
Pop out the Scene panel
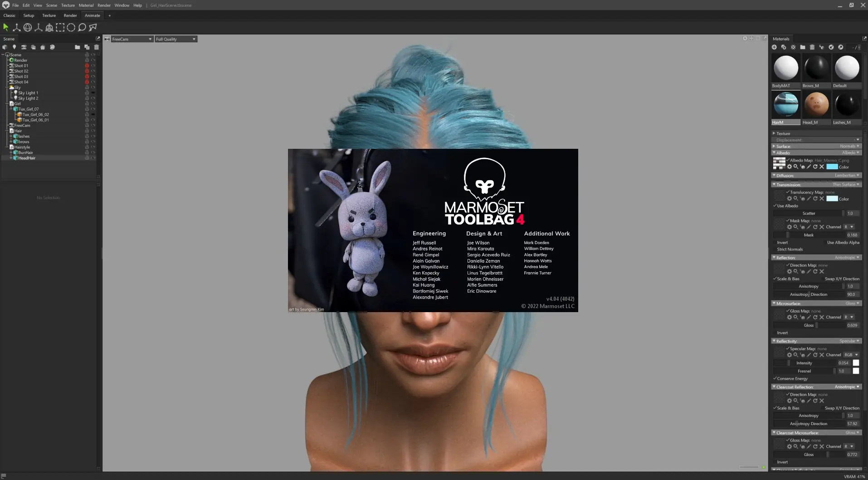[98, 39]
